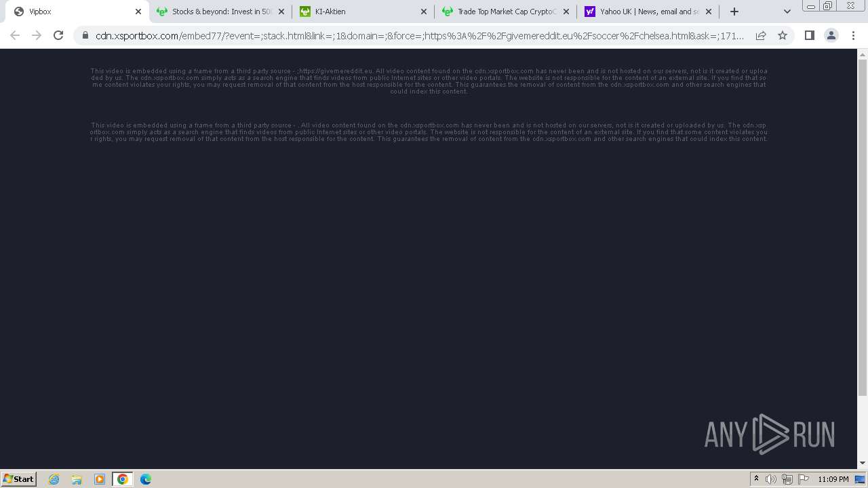Viewport: 868px width, 488px height.
Task: Close the Vipbox tab
Action: [138, 12]
